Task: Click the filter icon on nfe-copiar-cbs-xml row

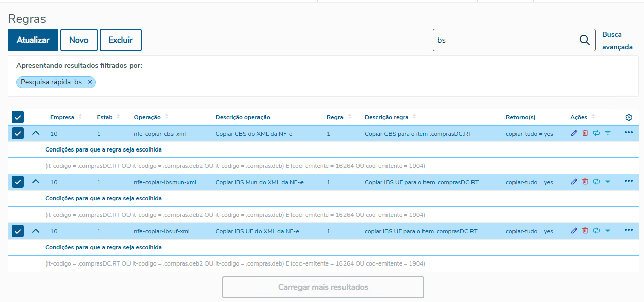Action: (x=608, y=133)
